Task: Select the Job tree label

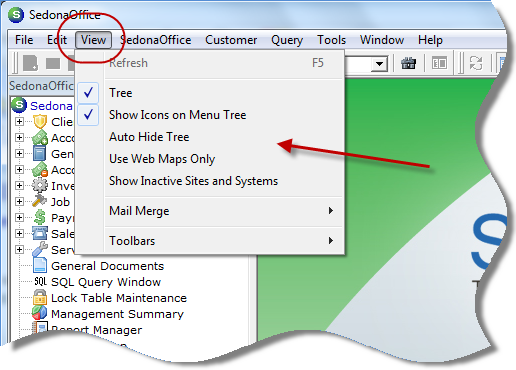Action: coord(60,202)
